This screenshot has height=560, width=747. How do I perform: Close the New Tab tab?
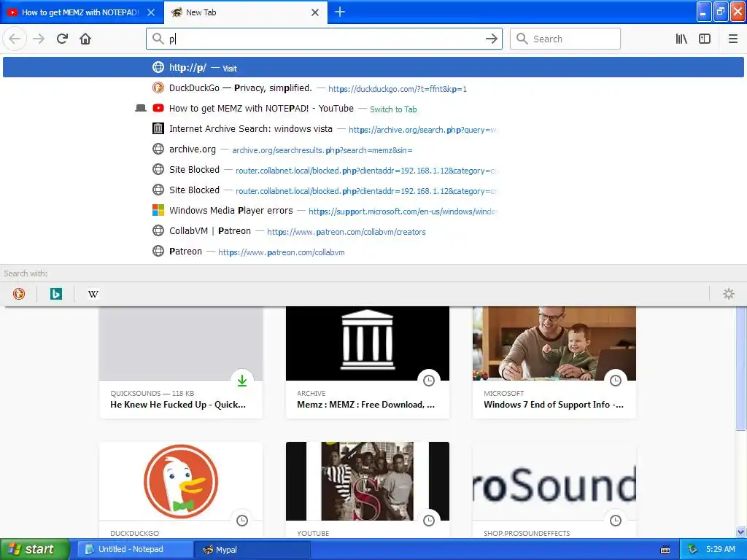coord(315,12)
